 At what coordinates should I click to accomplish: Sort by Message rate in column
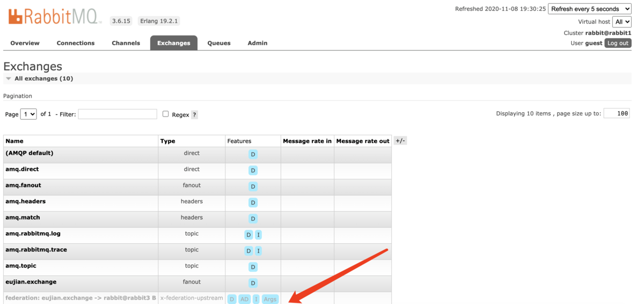[x=307, y=141]
